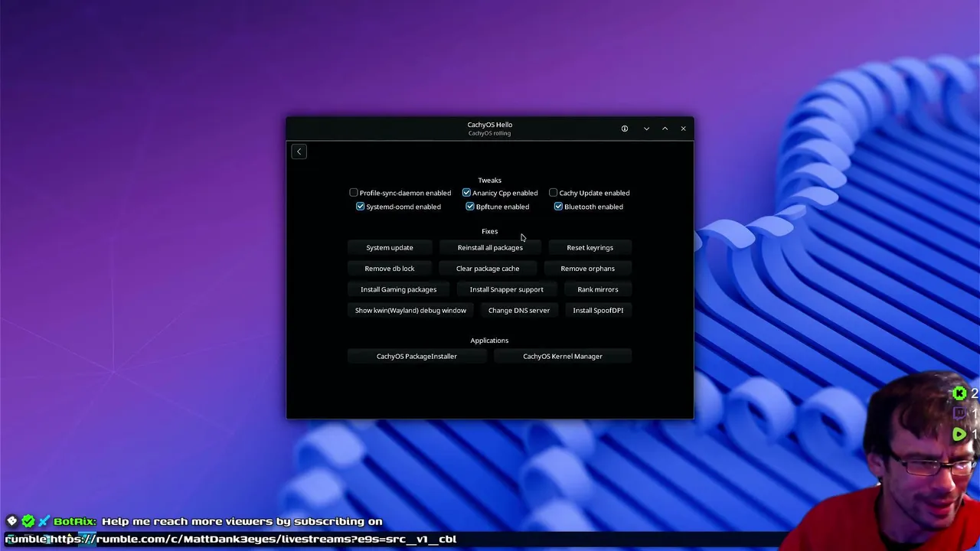This screenshot has height=551, width=980.
Task: Disable the Bluetooth enabled checkbox
Action: (x=558, y=207)
